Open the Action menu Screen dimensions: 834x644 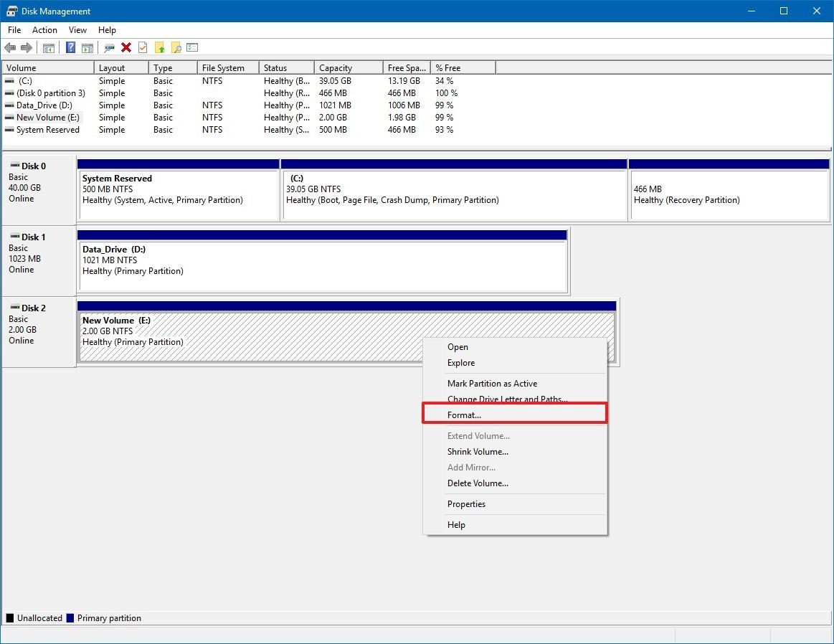click(x=44, y=30)
